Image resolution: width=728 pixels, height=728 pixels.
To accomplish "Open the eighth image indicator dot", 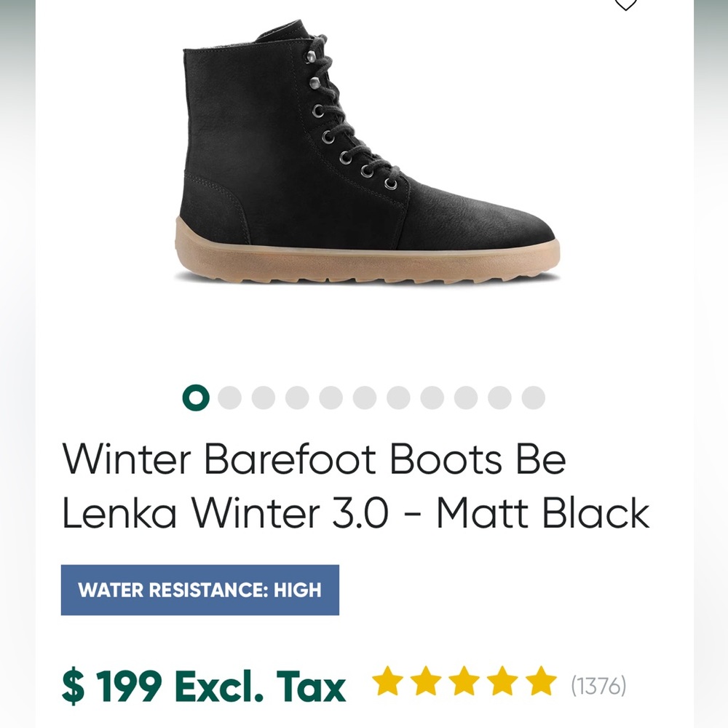I will tap(432, 397).
